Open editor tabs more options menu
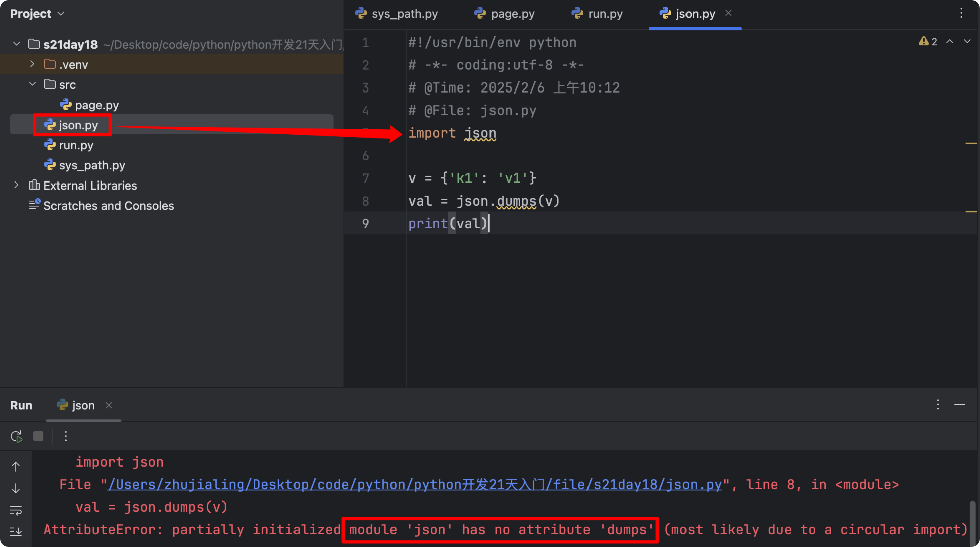 (961, 13)
